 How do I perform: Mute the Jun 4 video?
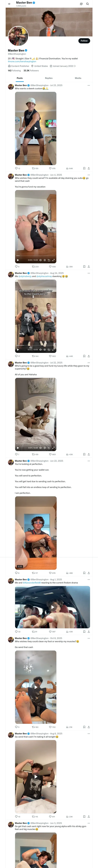pos(41,260)
